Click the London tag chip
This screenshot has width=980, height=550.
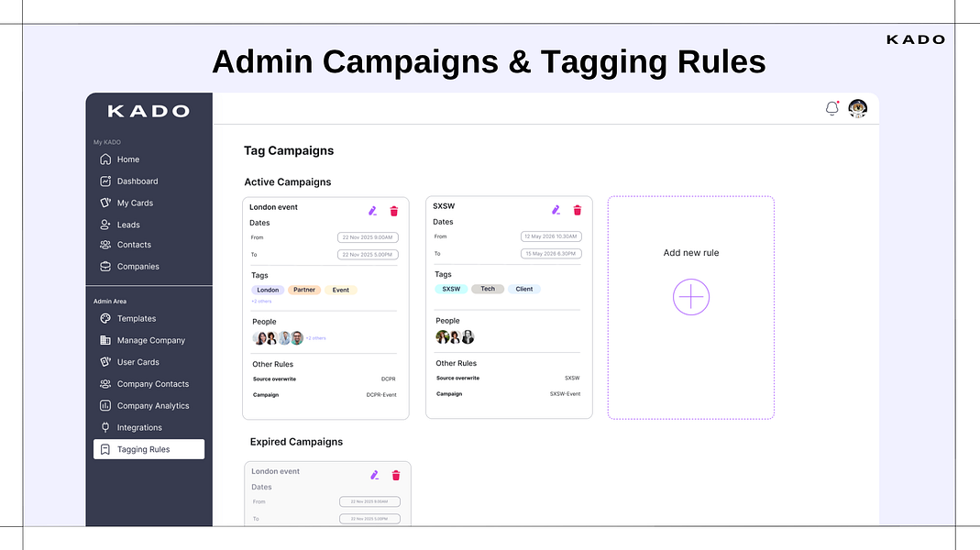pos(268,290)
